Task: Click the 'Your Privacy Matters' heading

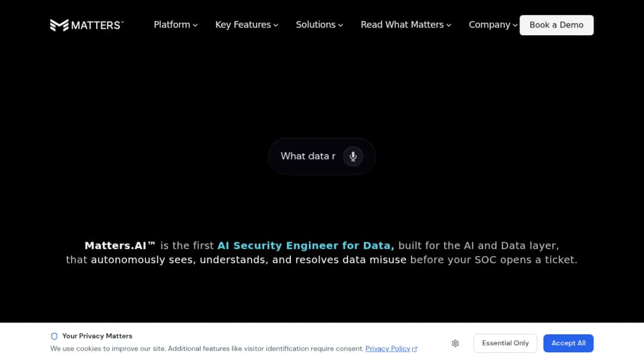Action: coord(97,336)
